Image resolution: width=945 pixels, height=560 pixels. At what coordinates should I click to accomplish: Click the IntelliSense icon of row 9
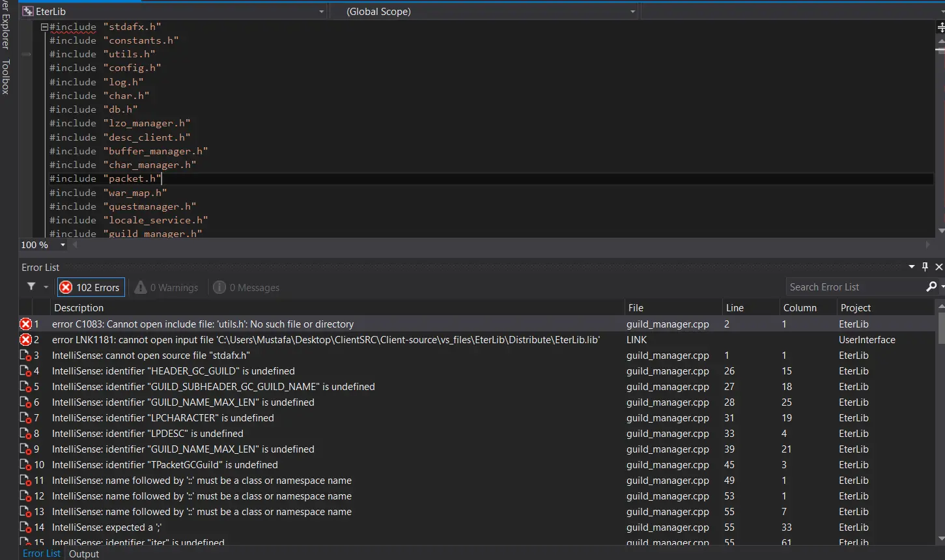(26, 449)
